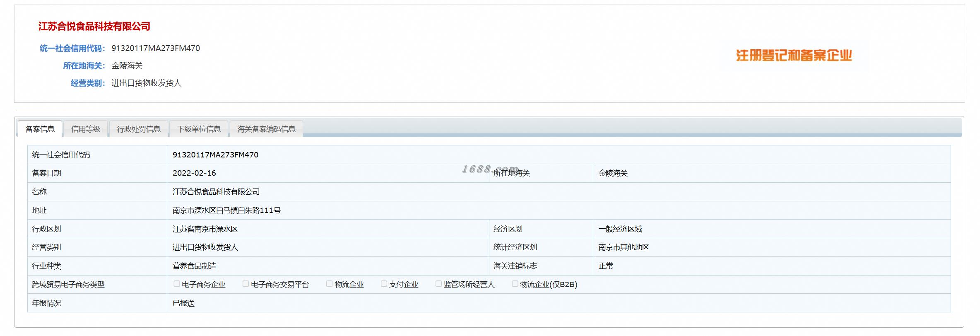Click the blue 统一社会信用代码 header label
This screenshot has width=980, height=336.
(x=72, y=48)
